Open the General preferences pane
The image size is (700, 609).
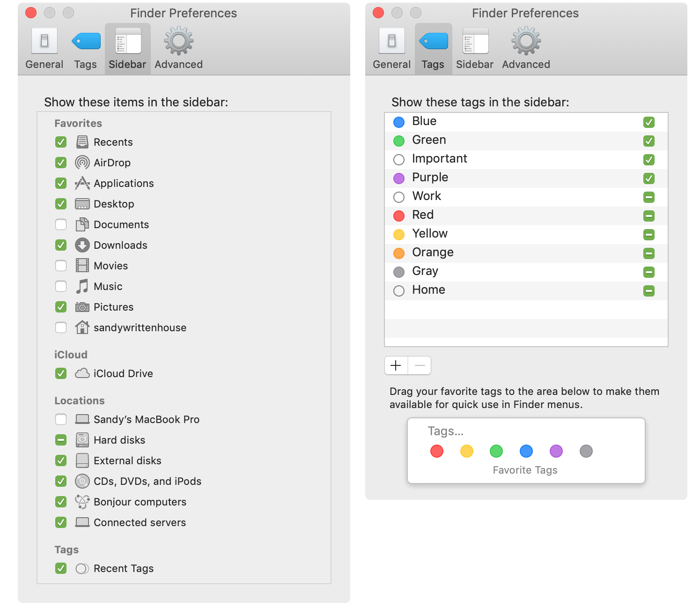click(x=44, y=40)
